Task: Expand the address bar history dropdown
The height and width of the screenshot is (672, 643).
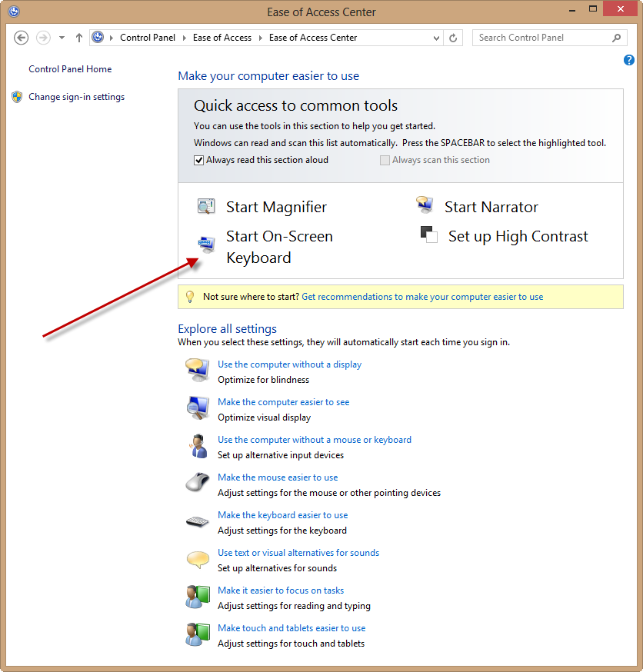Action: pyautogui.click(x=436, y=38)
